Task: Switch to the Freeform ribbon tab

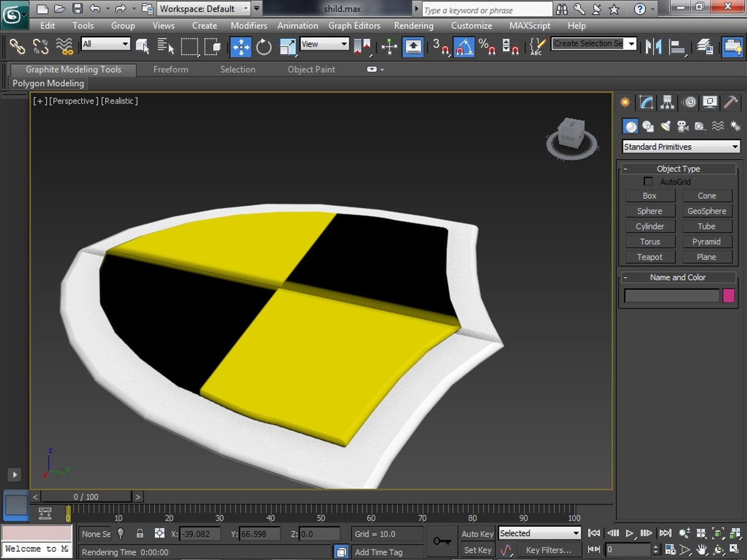Action: click(x=171, y=69)
